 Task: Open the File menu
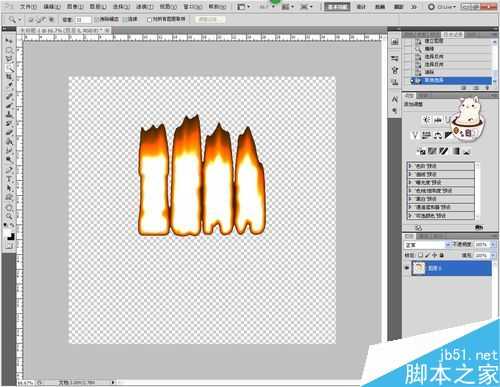point(28,6)
